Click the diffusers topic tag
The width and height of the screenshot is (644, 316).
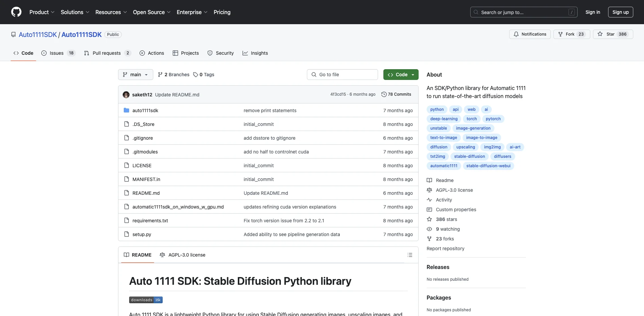tap(502, 156)
